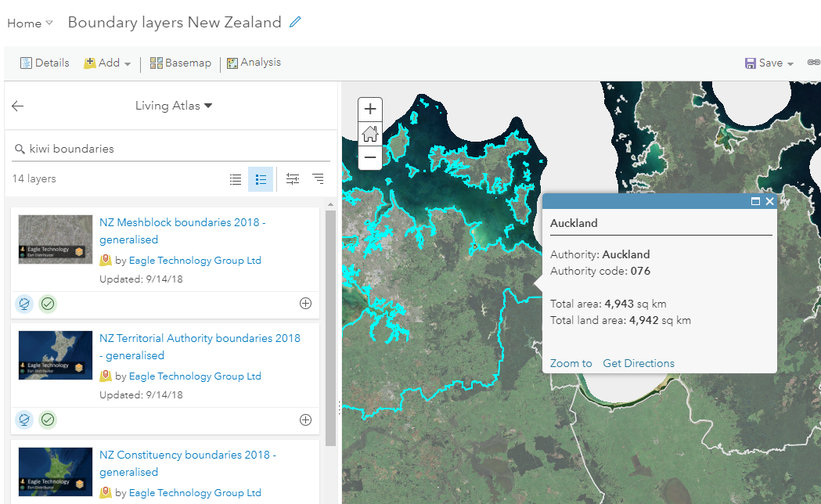Click the 14 layers count text
821x504 pixels.
pyautogui.click(x=34, y=178)
